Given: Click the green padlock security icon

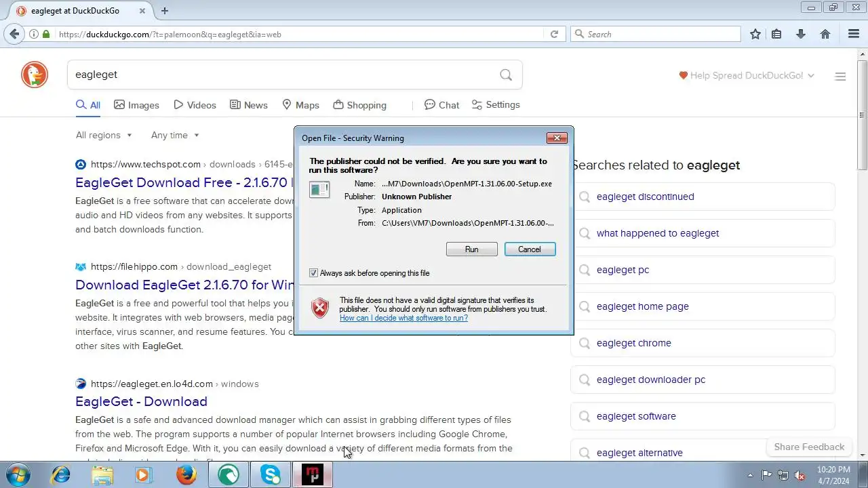Looking at the screenshot, I should point(46,34).
